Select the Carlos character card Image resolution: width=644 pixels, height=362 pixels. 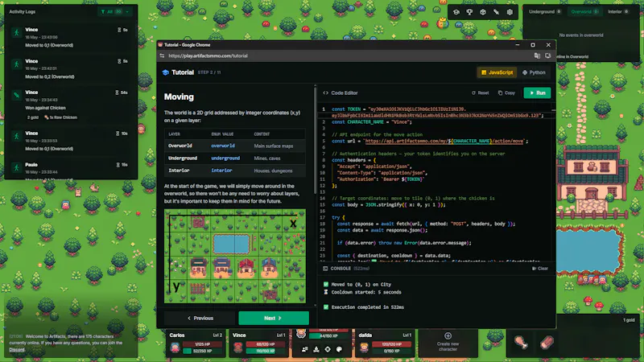pyautogui.click(x=196, y=343)
